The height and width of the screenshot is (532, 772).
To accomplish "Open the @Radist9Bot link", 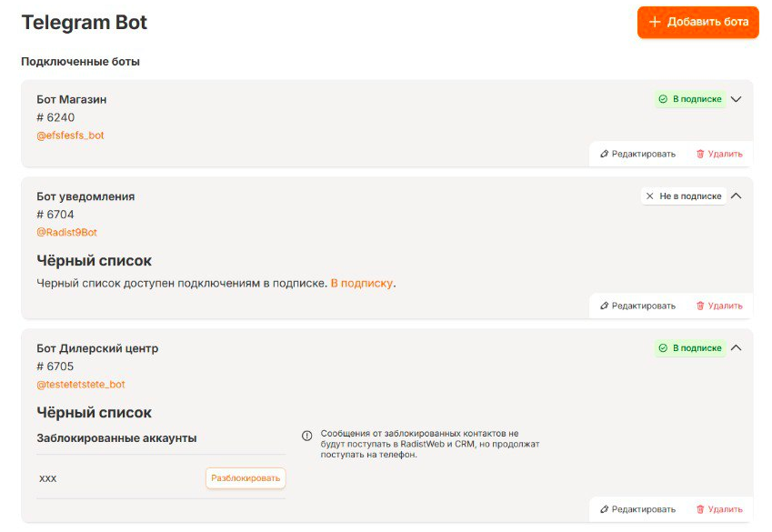I will coord(66,232).
